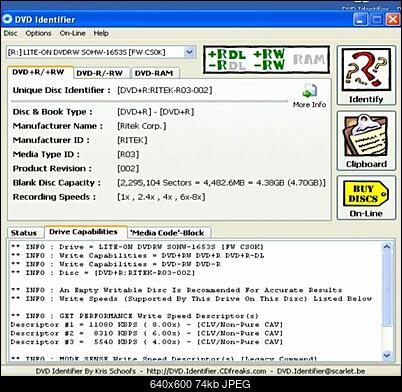The width and height of the screenshot is (402, 392).
Task: Click the +RDL/+RW supported formats banner
Action: (x=267, y=60)
